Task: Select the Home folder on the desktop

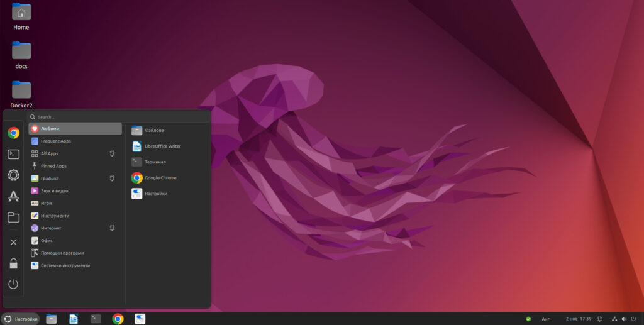Action: click(21, 16)
